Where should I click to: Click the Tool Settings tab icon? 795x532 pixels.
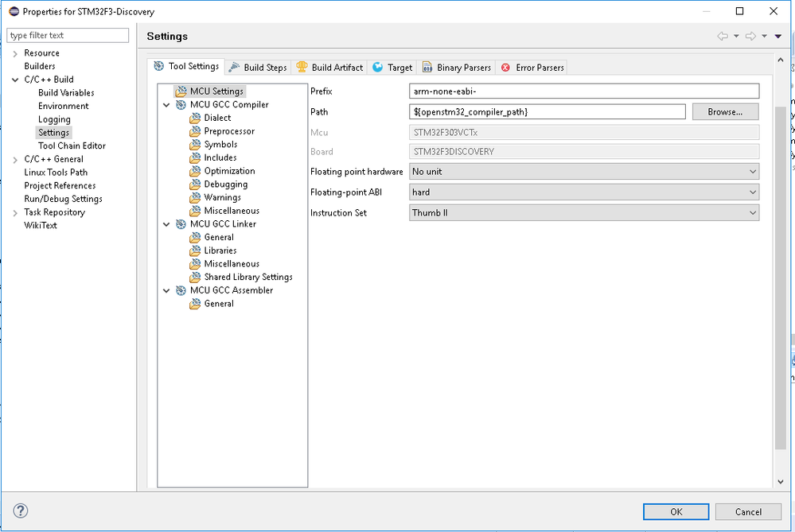[x=159, y=66]
